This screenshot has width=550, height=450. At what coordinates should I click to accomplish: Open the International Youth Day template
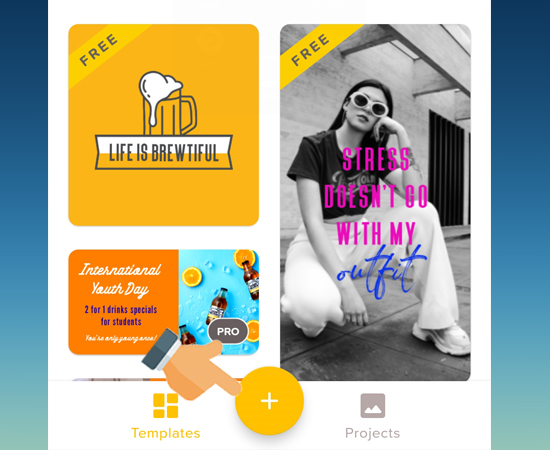(x=164, y=302)
